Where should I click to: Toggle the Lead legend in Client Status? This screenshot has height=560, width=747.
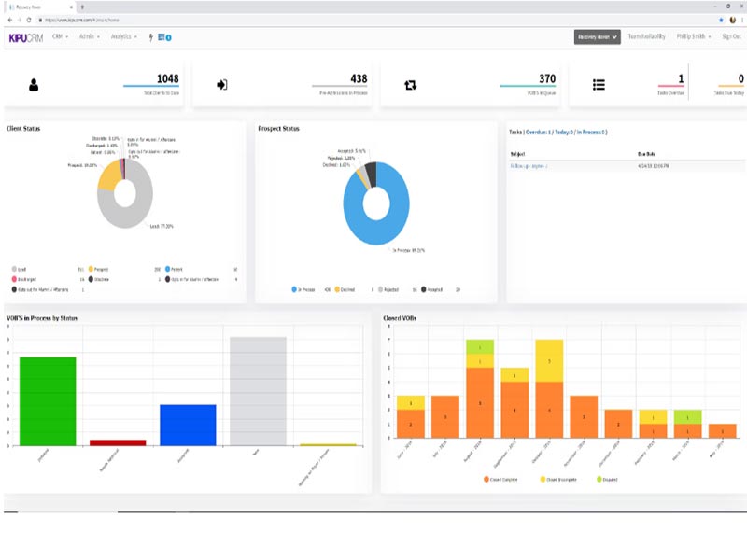[x=19, y=269]
